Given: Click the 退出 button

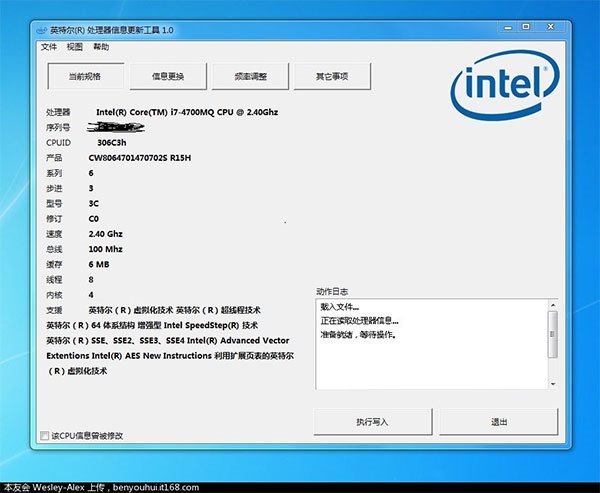Looking at the screenshot, I should [499, 422].
